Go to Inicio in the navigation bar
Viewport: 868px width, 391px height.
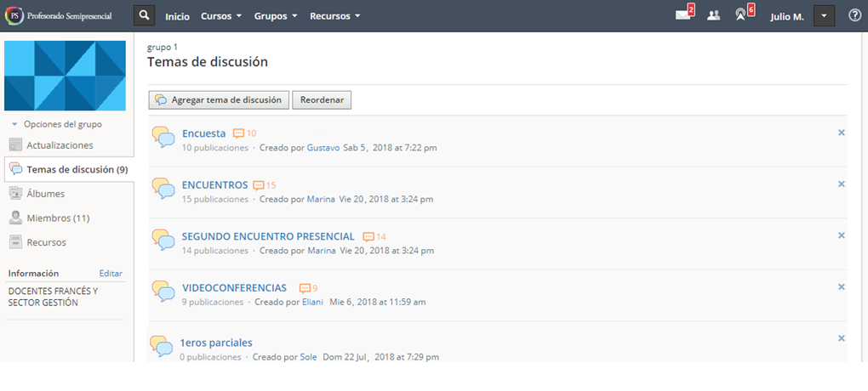(x=177, y=16)
